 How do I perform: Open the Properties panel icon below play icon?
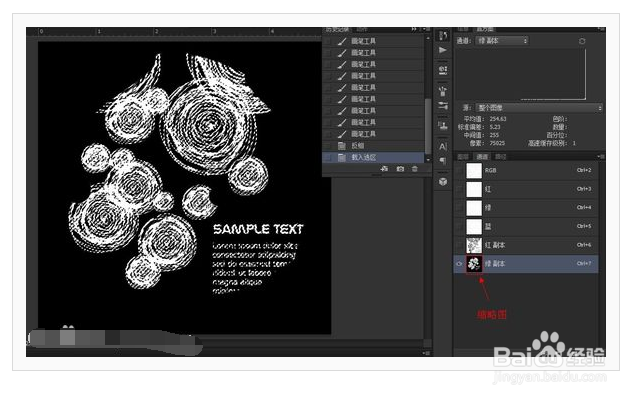(x=443, y=70)
